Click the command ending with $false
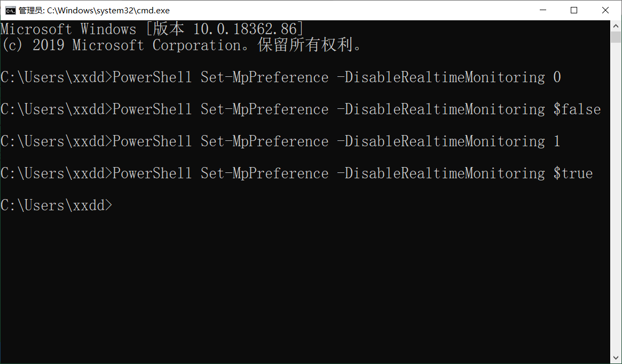This screenshot has height=364, width=622. (301, 109)
